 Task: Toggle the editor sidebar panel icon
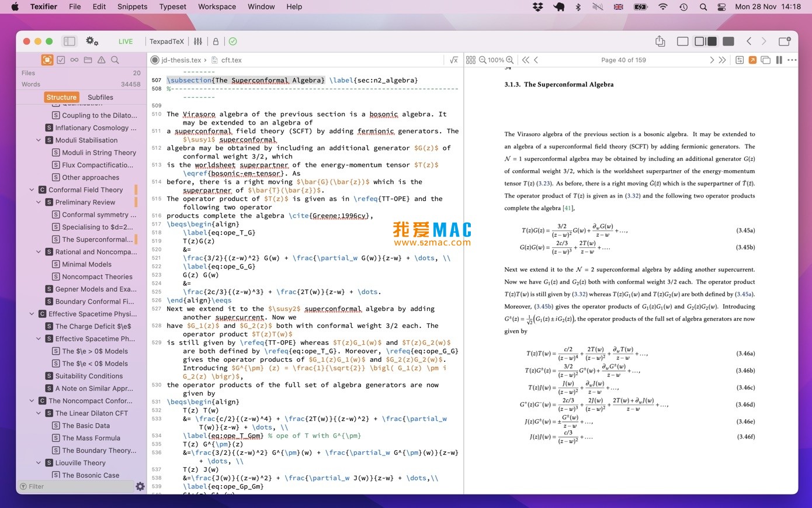click(70, 41)
